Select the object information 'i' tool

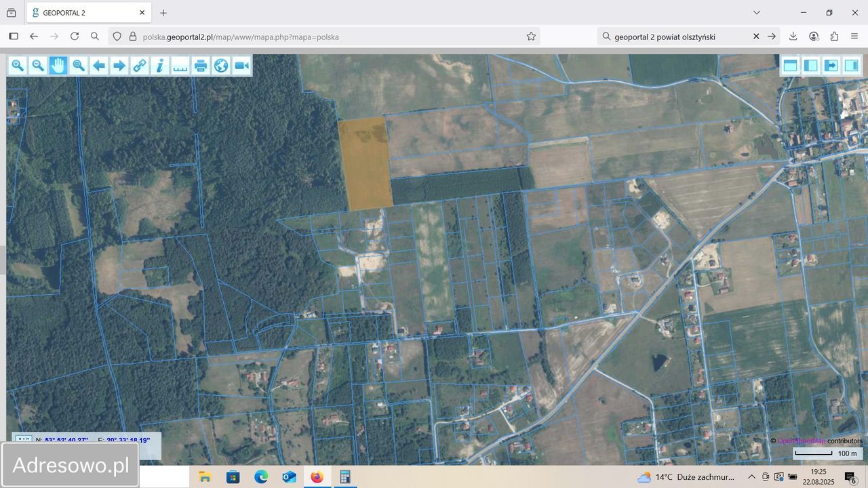pos(160,65)
